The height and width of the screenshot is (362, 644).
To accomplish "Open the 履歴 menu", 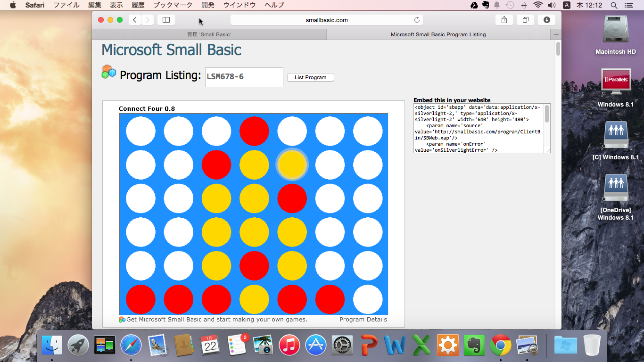I will point(138,5).
